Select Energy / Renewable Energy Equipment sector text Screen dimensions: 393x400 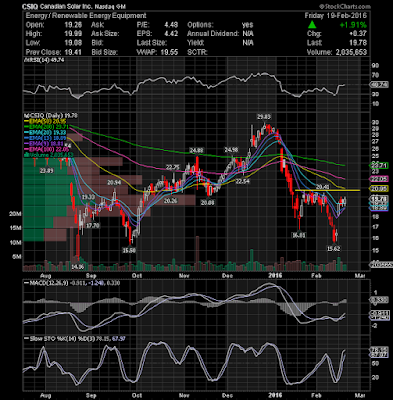tap(86, 16)
